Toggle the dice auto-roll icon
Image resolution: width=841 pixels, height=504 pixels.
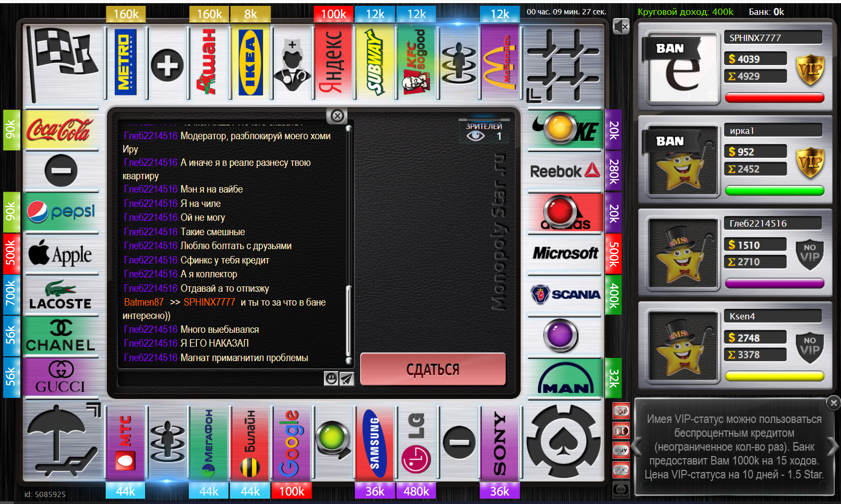click(621, 411)
